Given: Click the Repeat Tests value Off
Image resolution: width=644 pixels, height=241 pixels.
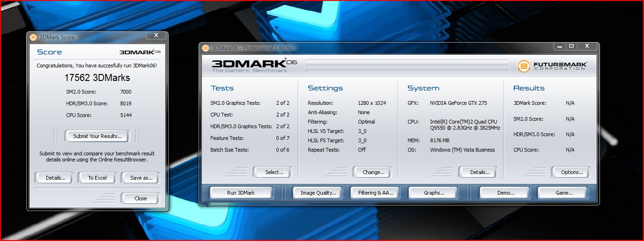Looking at the screenshot, I should coord(362,150).
